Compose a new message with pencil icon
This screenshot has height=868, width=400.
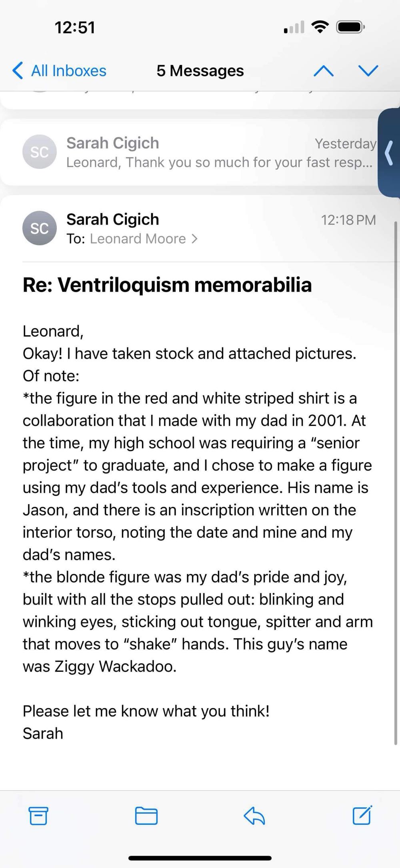[x=362, y=815]
